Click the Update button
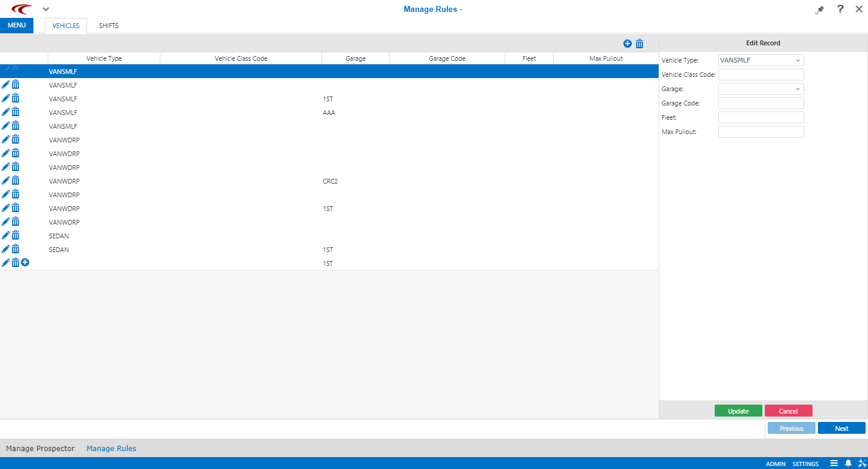868x469 pixels. point(738,411)
